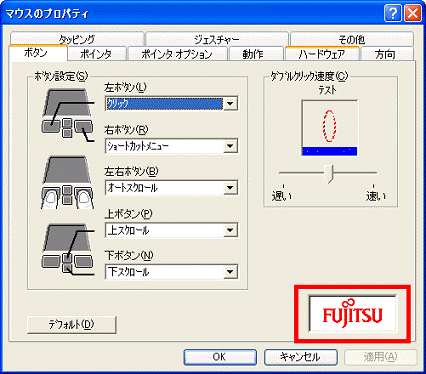The image size is (426, 374).
Task: Click the 遅い label under slider
Action: click(x=282, y=196)
